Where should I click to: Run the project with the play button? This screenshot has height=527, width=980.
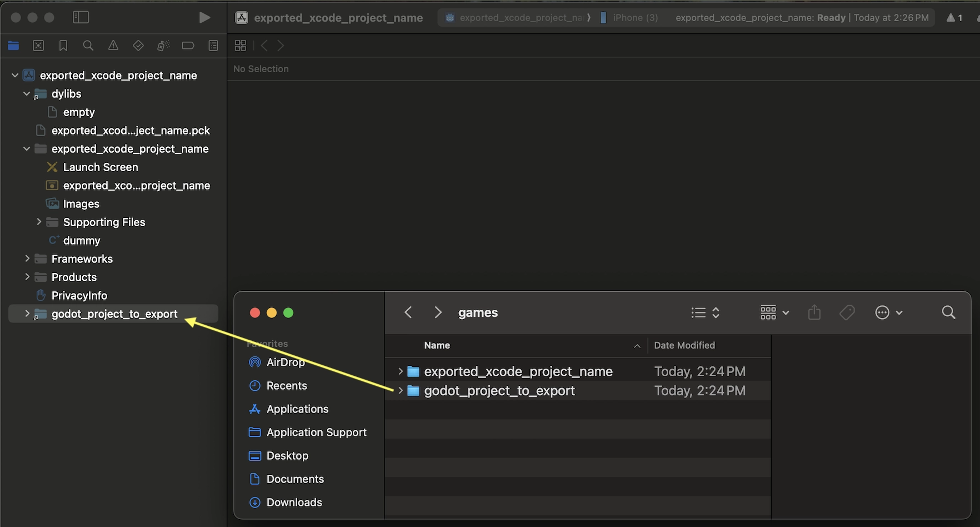[204, 17]
